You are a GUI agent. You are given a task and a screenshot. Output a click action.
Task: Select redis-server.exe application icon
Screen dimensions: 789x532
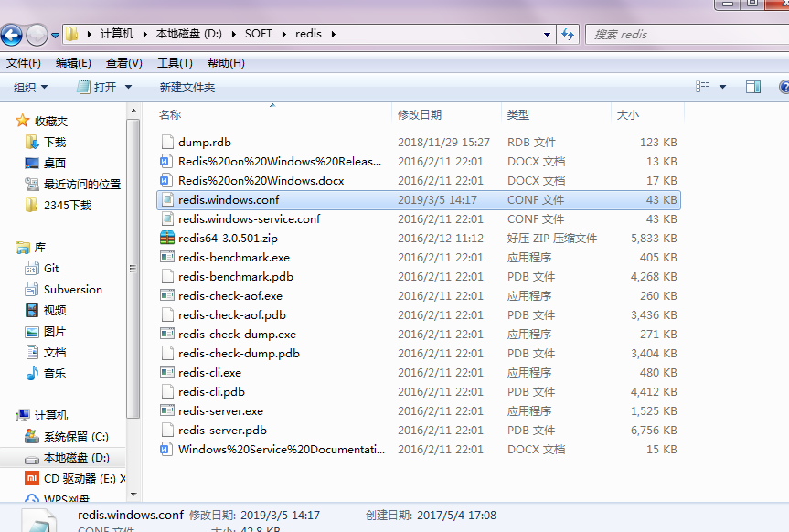click(x=167, y=410)
